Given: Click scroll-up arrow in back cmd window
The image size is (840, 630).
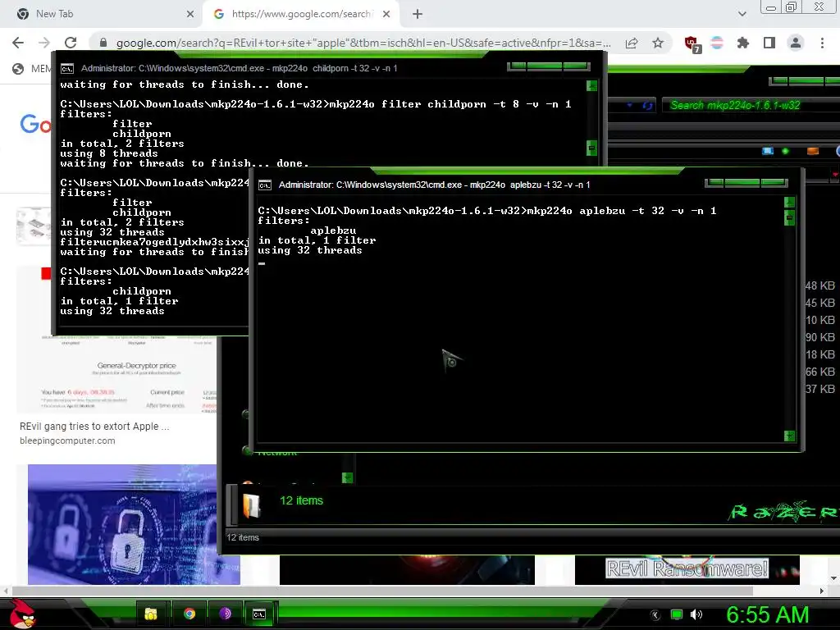Looking at the screenshot, I should 591,85.
